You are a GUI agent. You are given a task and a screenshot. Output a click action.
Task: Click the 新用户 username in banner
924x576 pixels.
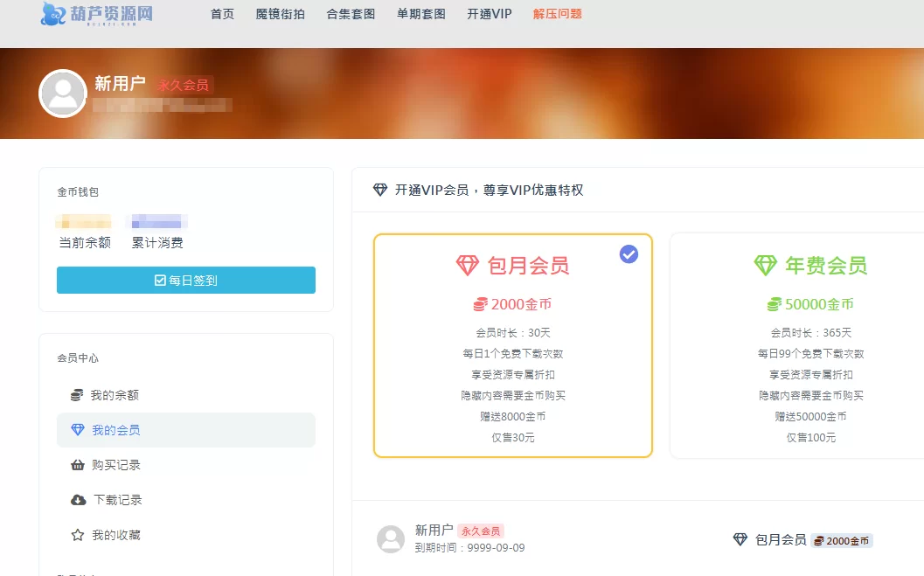click(x=120, y=84)
